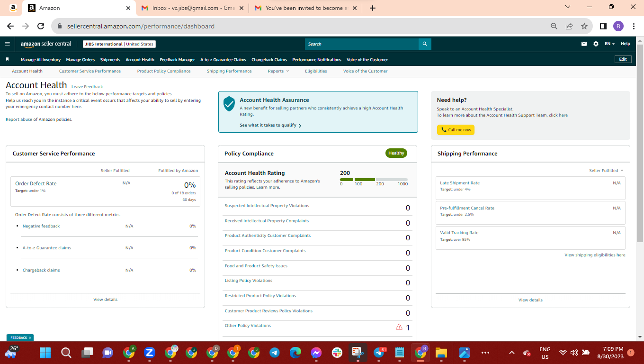Open the Restricted Product Policy Violations link

[x=260, y=296]
